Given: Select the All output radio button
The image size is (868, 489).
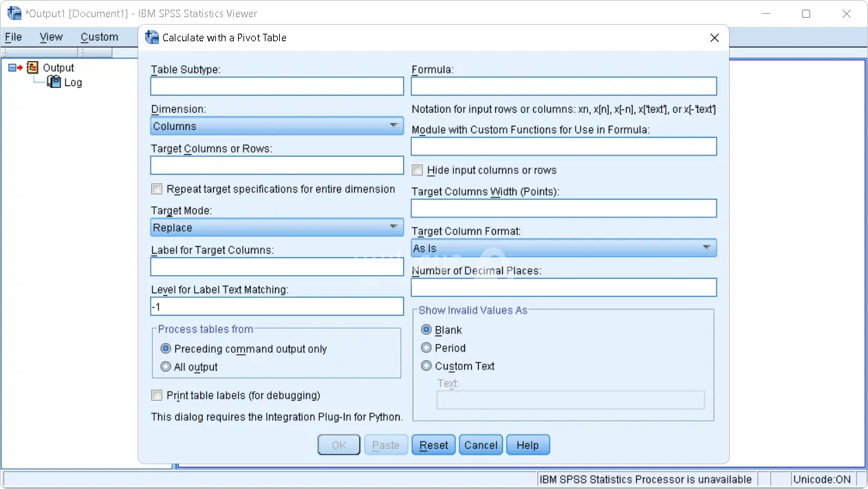Looking at the screenshot, I should click(166, 367).
